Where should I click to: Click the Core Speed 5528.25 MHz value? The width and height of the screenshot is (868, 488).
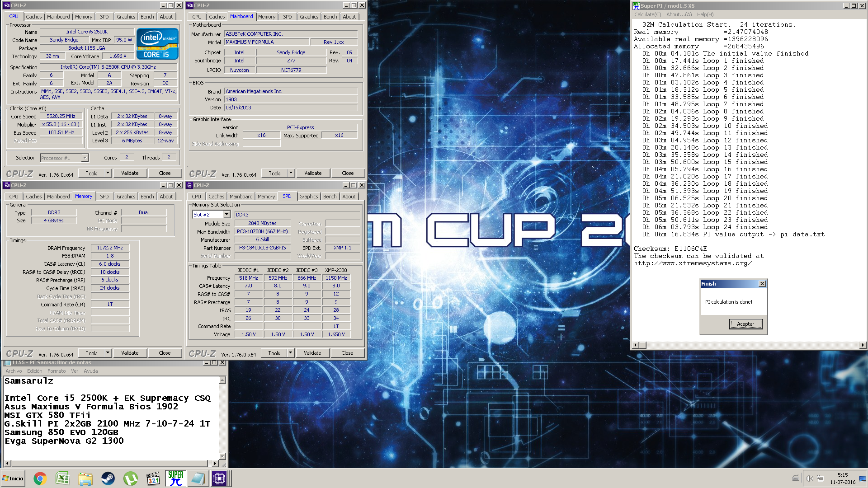(x=61, y=117)
